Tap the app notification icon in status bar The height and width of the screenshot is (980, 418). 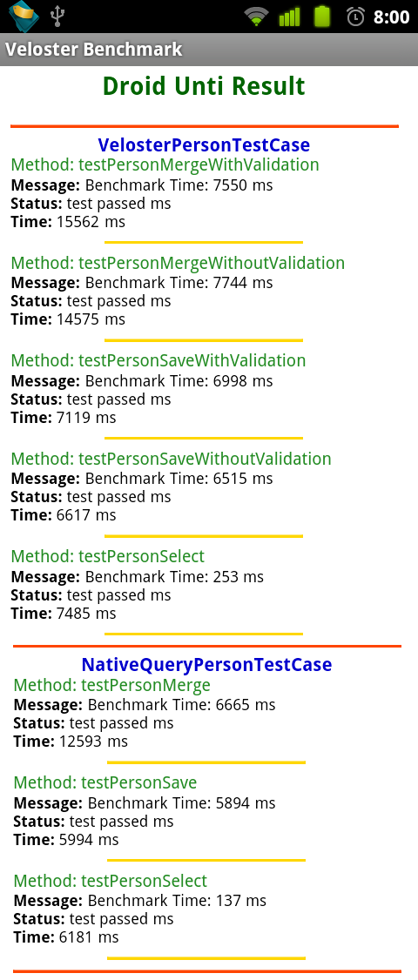(x=24, y=17)
